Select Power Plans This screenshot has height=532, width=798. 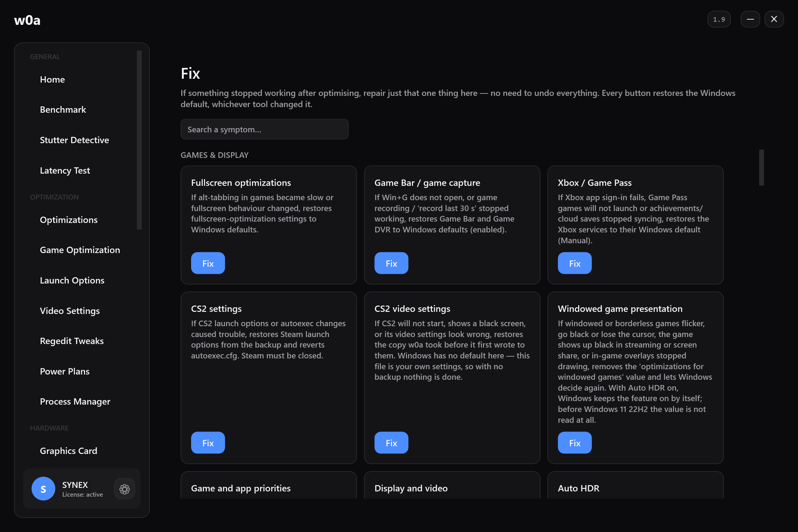pos(65,371)
